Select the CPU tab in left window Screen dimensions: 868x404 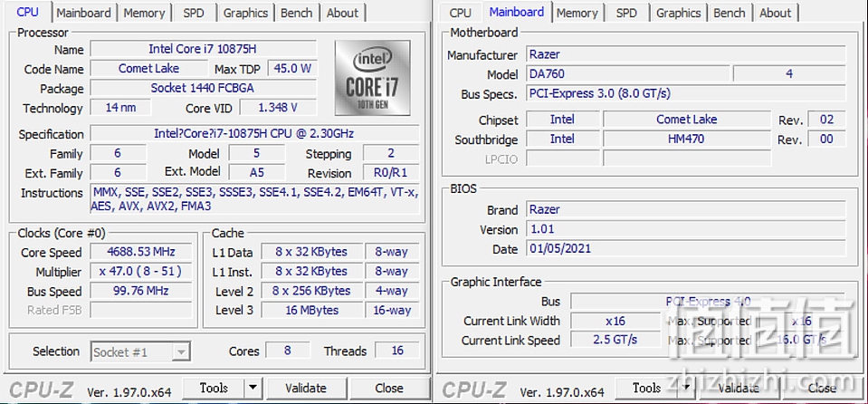coord(28,12)
